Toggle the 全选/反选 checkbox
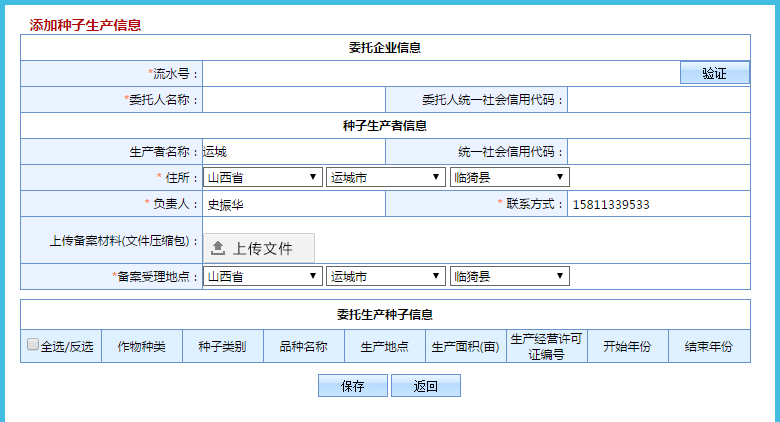This screenshot has width=780, height=422. pos(33,344)
